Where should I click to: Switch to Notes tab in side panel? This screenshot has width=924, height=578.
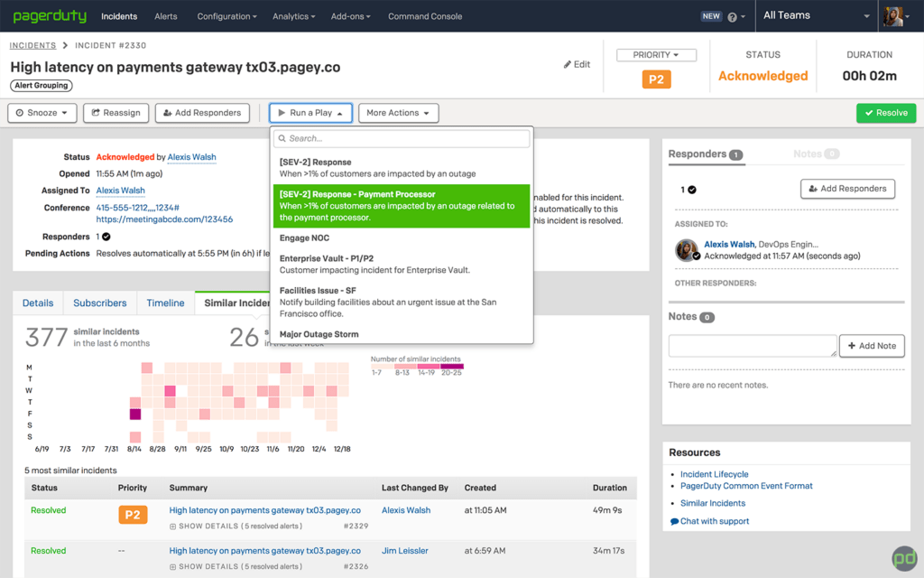pos(816,154)
